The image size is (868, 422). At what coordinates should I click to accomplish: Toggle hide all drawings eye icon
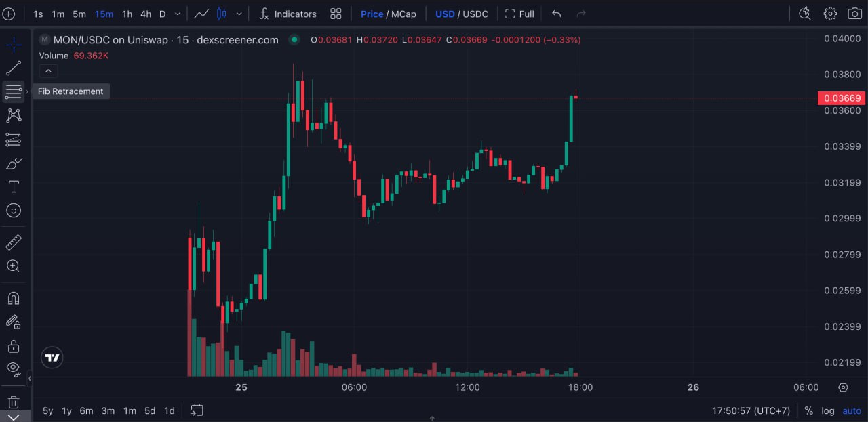pos(13,368)
